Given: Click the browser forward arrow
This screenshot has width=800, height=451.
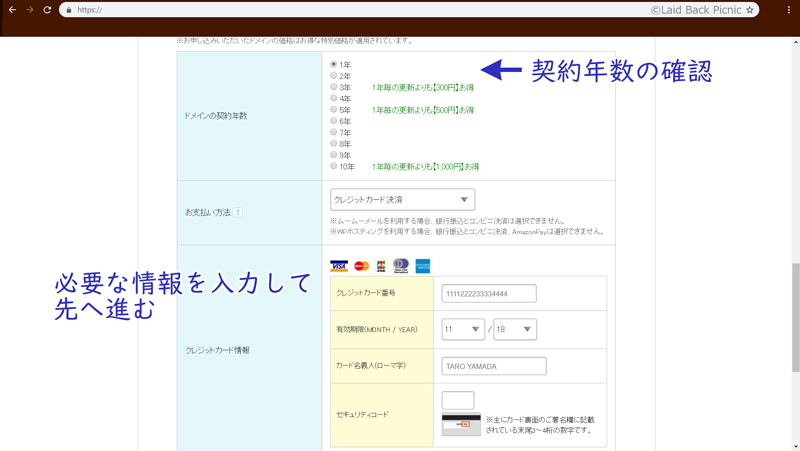Looking at the screenshot, I should pyautogui.click(x=30, y=10).
